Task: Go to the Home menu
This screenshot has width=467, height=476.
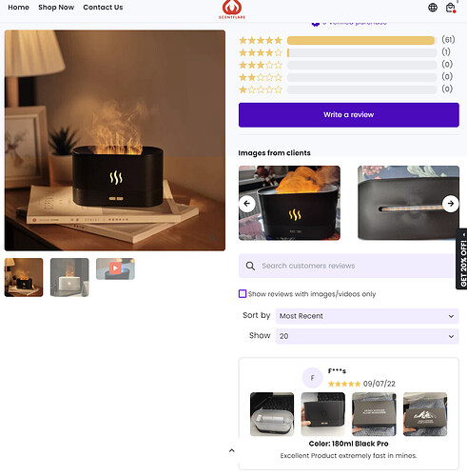Action: click(x=18, y=8)
